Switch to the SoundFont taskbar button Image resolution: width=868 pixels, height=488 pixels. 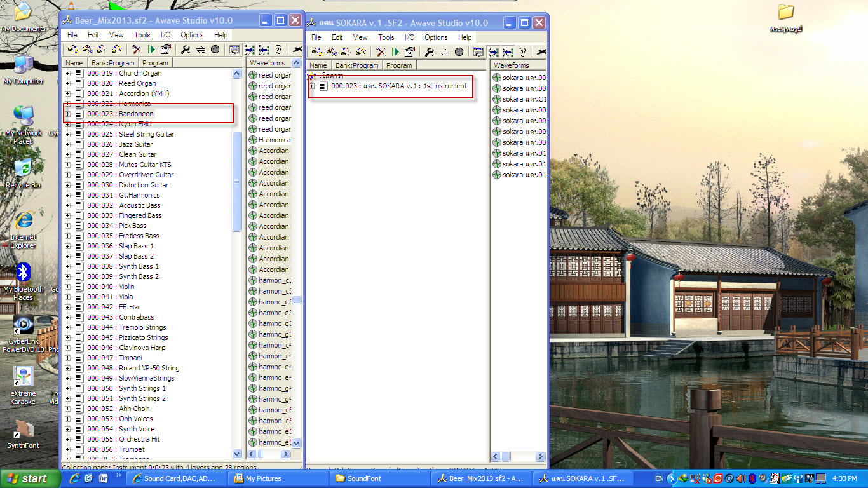coord(379,478)
